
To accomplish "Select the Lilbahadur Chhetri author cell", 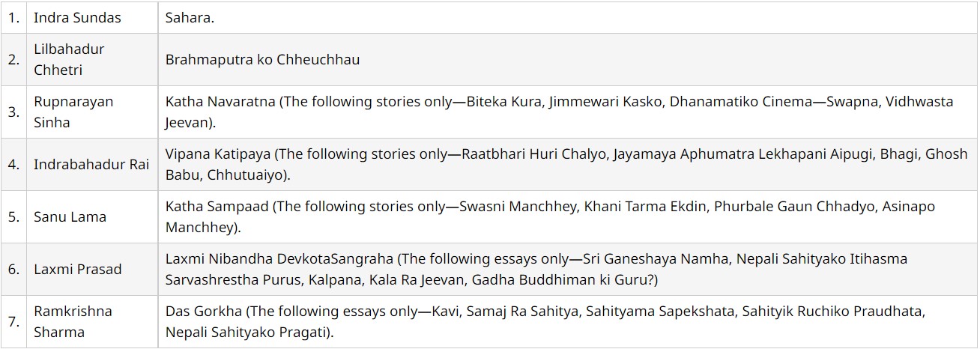I will pyautogui.click(x=69, y=59).
